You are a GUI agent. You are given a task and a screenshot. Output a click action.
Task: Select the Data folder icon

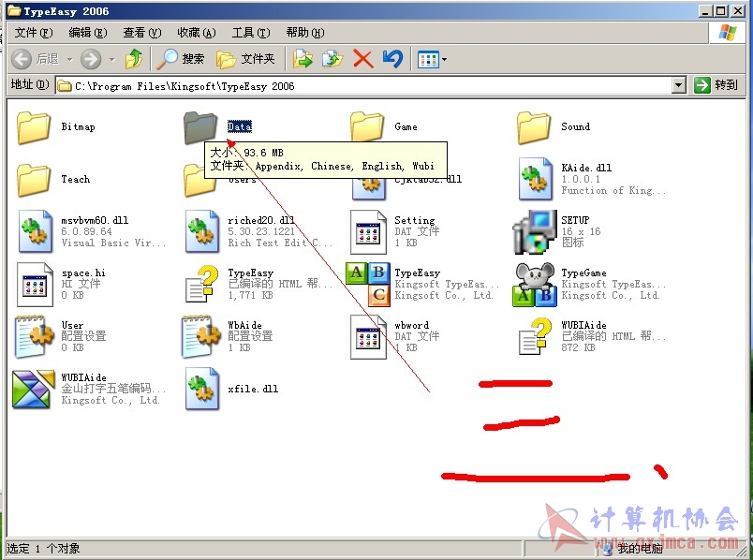pos(200,127)
